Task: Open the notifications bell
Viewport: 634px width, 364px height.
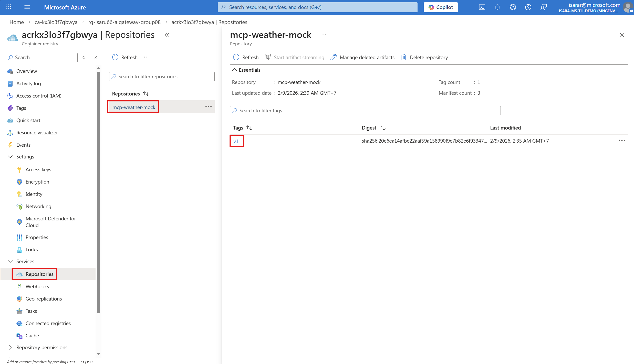Action: pyautogui.click(x=497, y=7)
